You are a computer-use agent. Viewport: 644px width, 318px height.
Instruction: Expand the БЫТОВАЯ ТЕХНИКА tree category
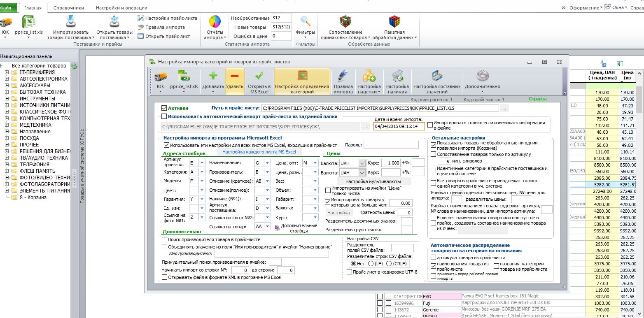coord(7,92)
